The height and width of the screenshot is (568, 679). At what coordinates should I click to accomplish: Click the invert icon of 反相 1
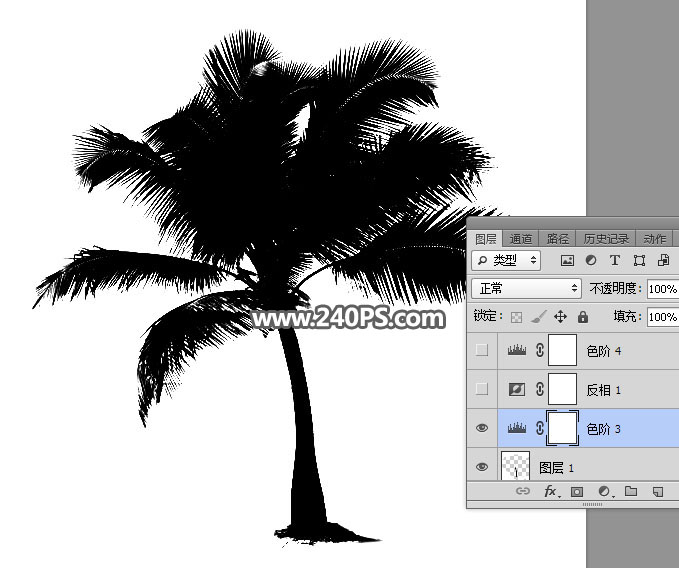click(x=517, y=389)
